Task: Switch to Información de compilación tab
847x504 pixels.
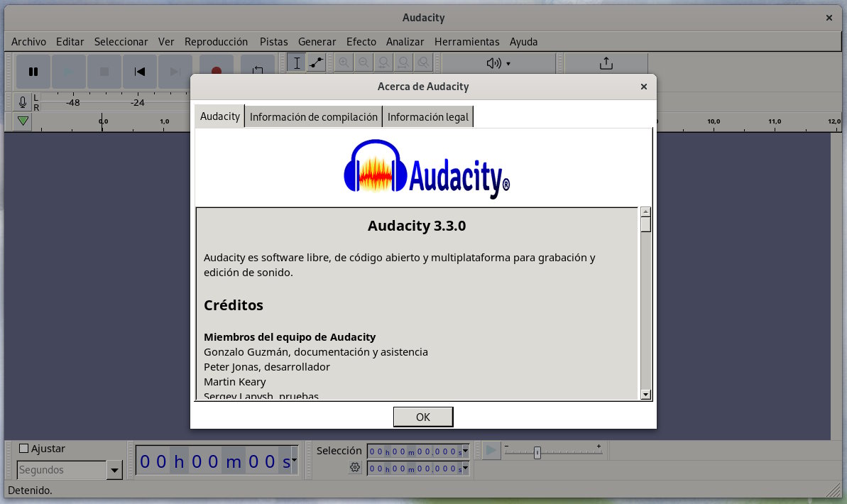Action: (x=314, y=116)
